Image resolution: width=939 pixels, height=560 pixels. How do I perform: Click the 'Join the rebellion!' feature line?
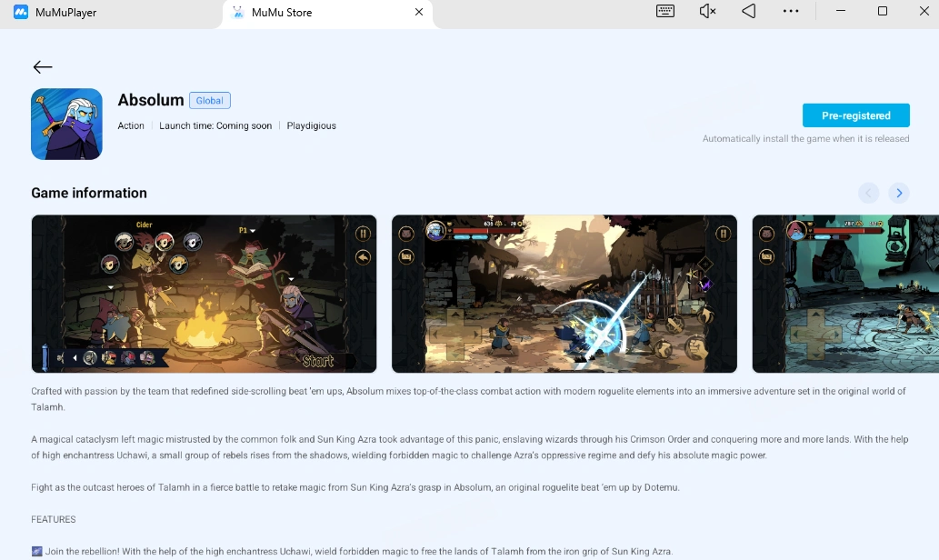[352, 551]
